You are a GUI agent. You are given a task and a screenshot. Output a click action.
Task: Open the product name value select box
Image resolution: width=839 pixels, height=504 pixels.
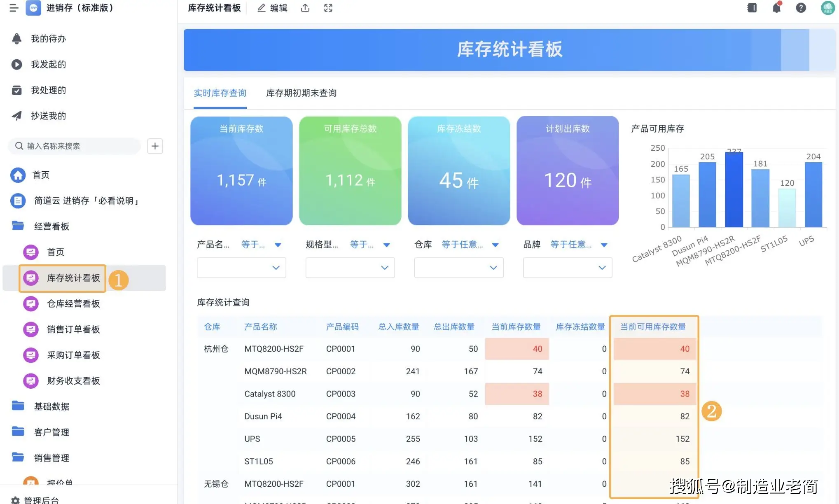pos(241,268)
